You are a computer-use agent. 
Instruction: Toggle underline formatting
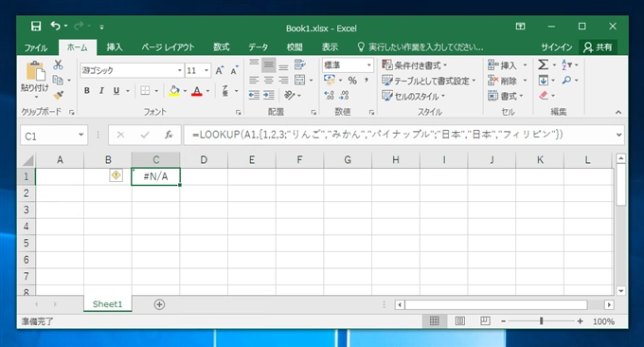[116, 90]
